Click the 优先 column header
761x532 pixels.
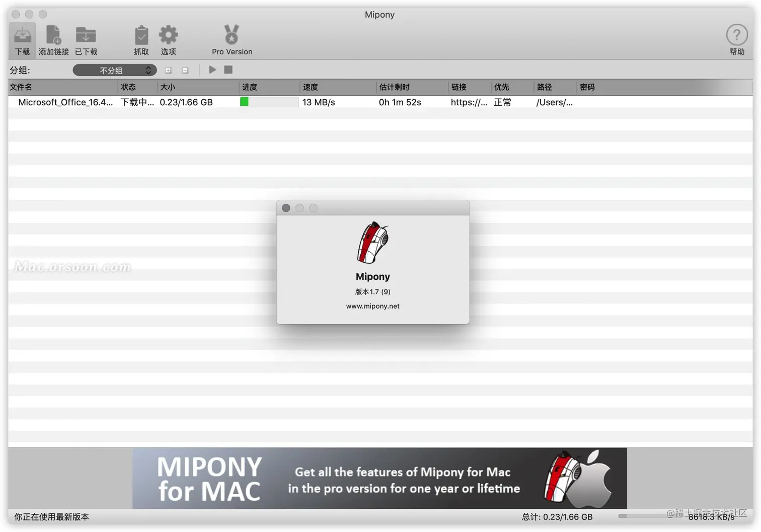click(x=512, y=87)
